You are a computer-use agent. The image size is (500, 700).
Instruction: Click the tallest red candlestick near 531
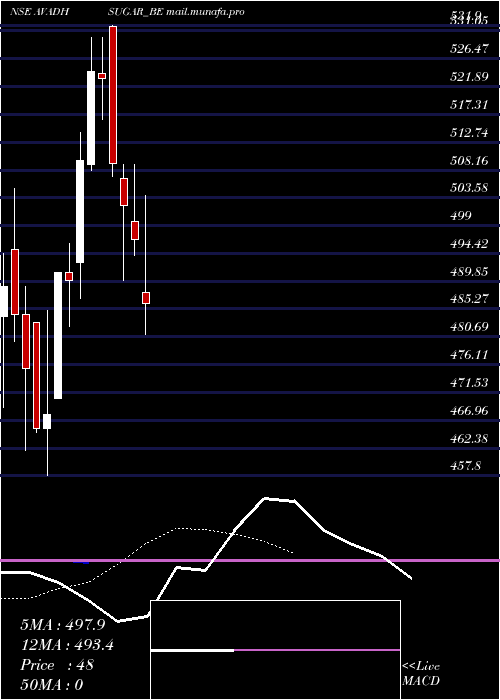[113, 95]
